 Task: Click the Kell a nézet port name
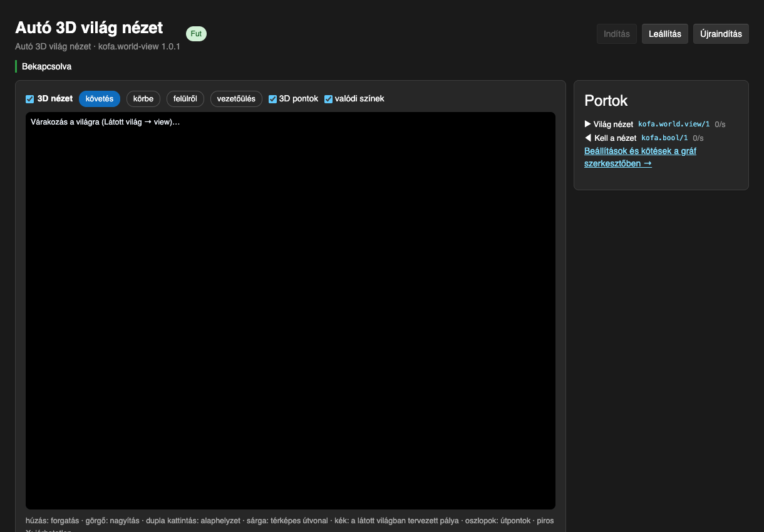[x=616, y=138]
